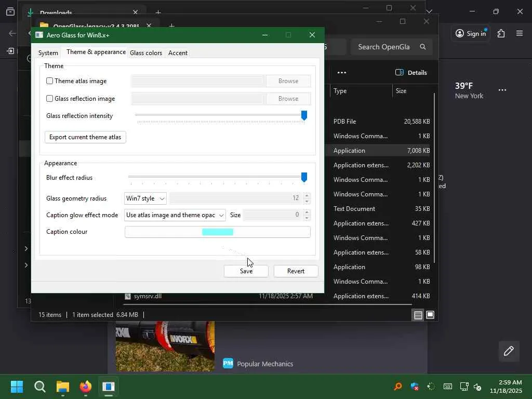Click the Explorer vertical scrollbar
The width and height of the screenshot is (532, 399).
pyautogui.click(x=434, y=178)
